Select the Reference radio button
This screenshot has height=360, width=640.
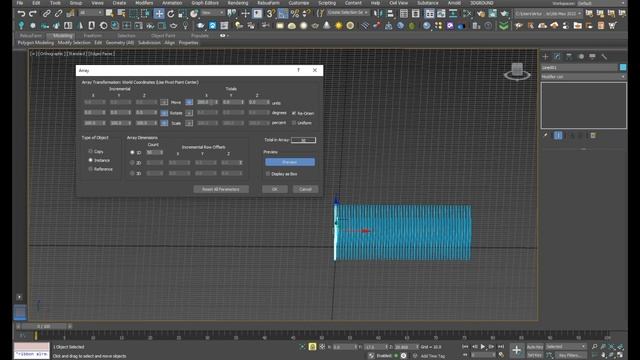click(91, 169)
